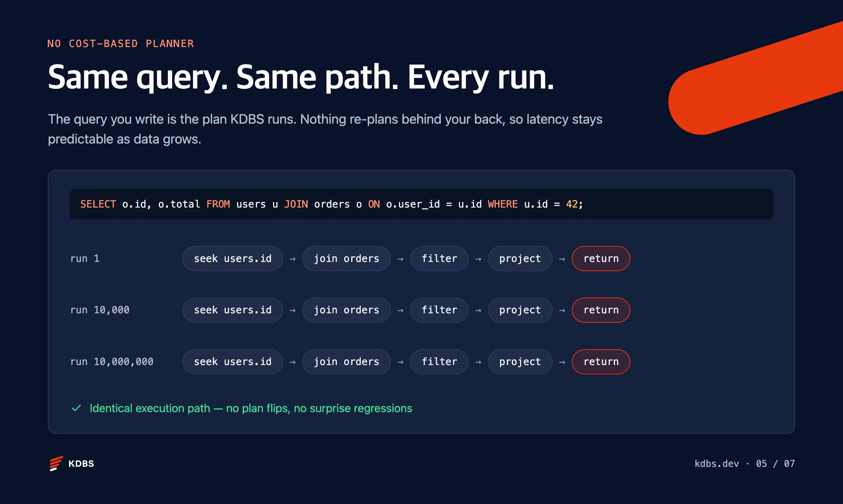Screen dimensions: 843x504
Task: Click the value 42 in the query
Action: 572,204
